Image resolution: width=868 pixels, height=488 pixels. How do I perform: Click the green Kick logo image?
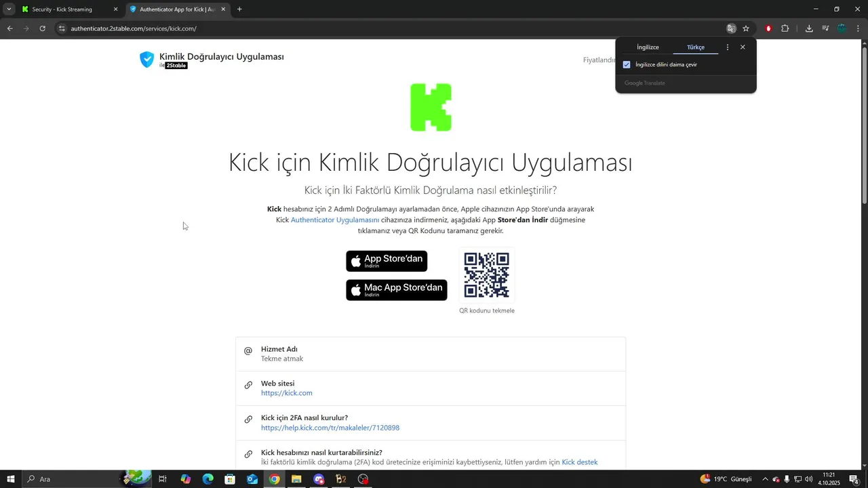[x=431, y=107]
